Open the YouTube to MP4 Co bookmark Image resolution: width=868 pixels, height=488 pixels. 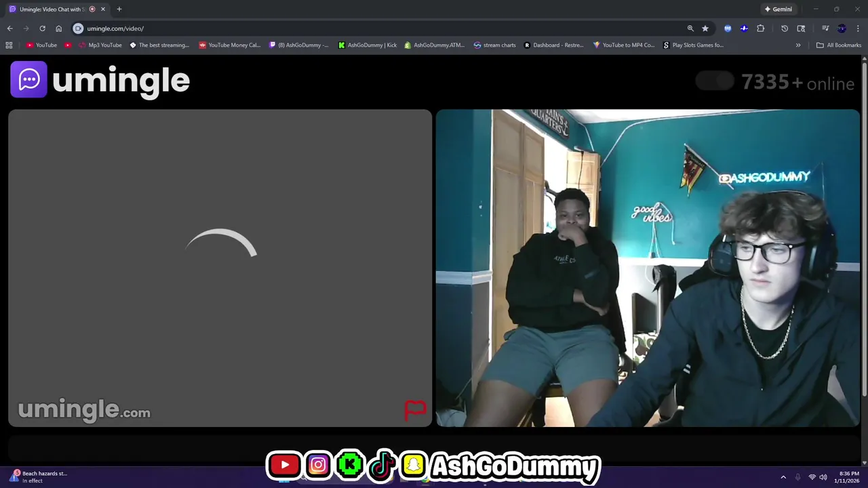[x=624, y=45]
